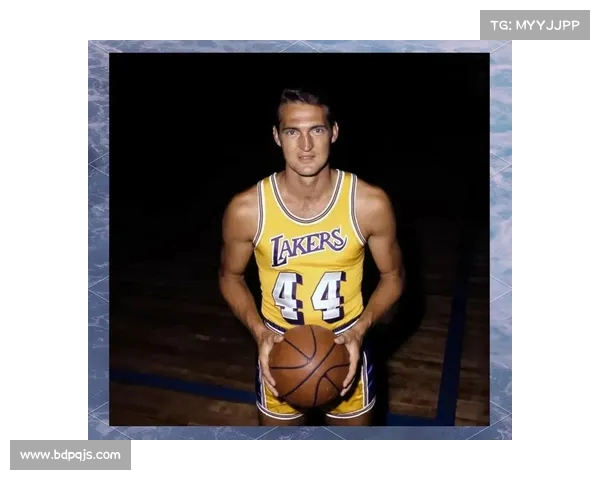This screenshot has height=480, width=600.
Task: Click the second digit 4 on jersey
Action: [328, 295]
